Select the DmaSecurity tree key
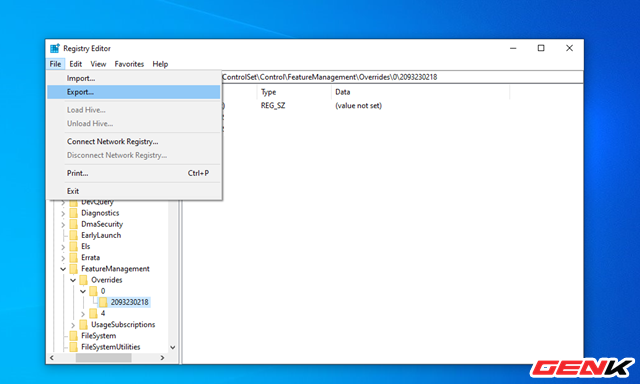This screenshot has height=384, width=640. [102, 224]
